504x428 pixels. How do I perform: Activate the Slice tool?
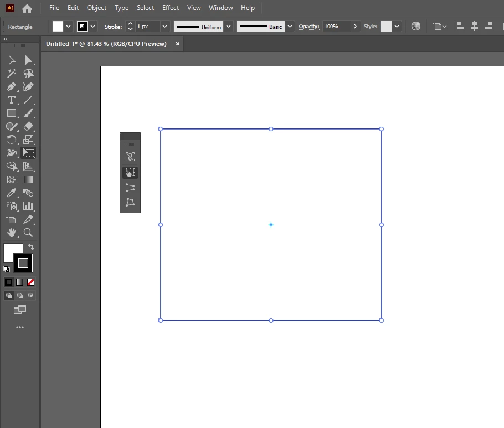click(28, 219)
